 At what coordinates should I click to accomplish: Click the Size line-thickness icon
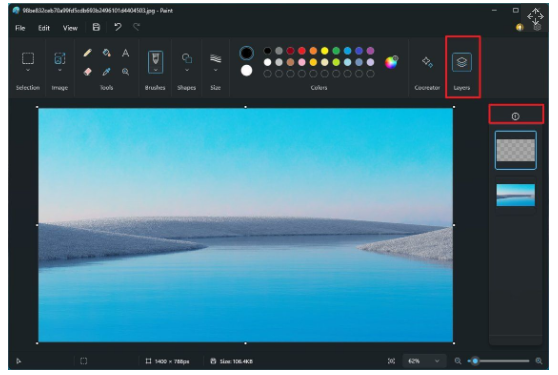(x=215, y=58)
